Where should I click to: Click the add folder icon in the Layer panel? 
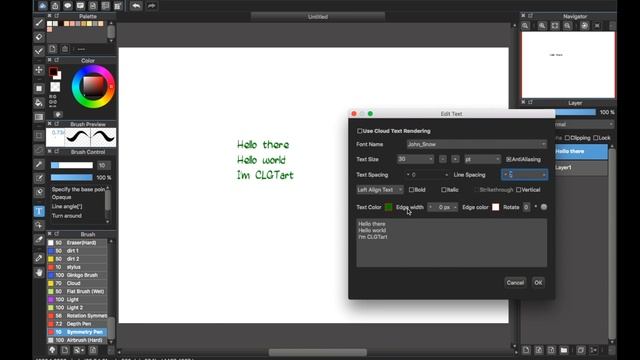click(564, 350)
